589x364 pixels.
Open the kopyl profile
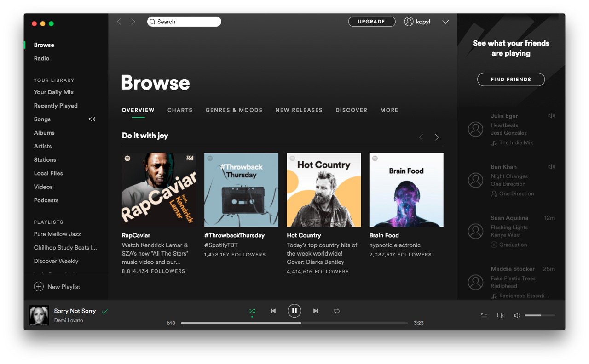point(417,22)
